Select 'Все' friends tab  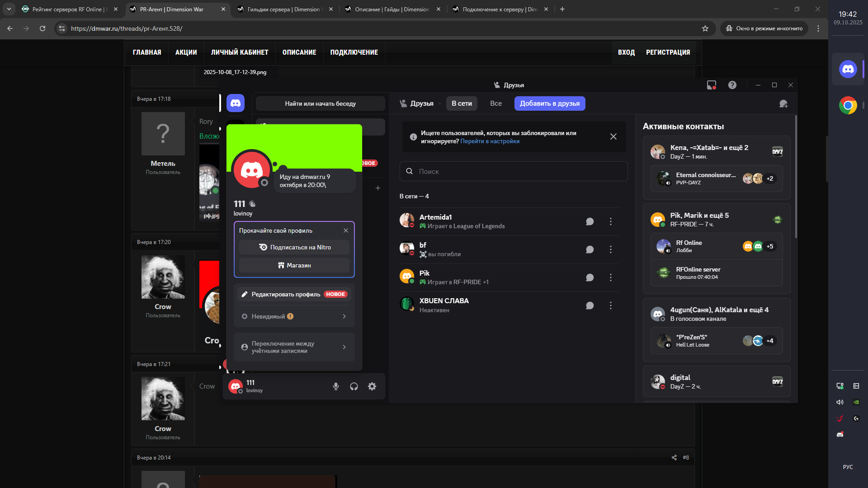click(496, 103)
